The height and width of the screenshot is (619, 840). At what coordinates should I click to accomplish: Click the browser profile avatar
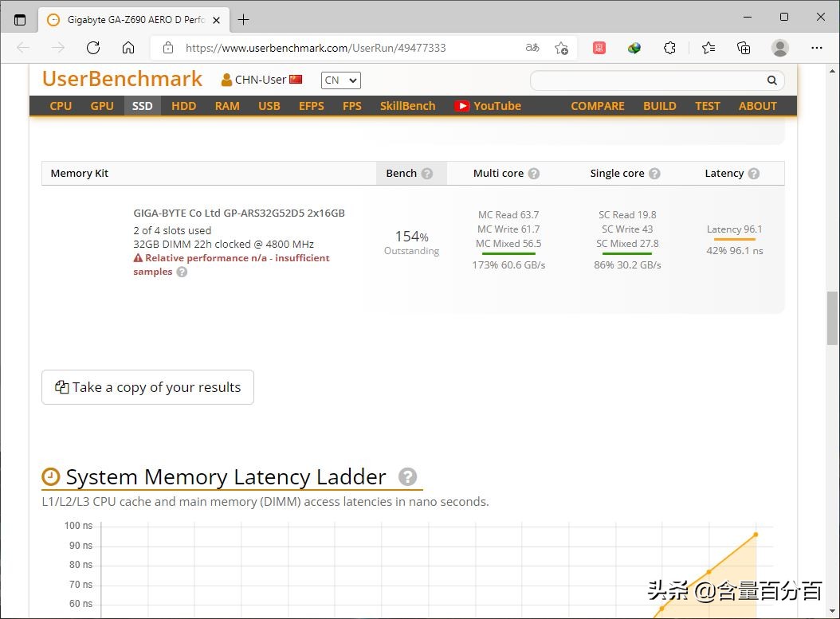coord(780,48)
